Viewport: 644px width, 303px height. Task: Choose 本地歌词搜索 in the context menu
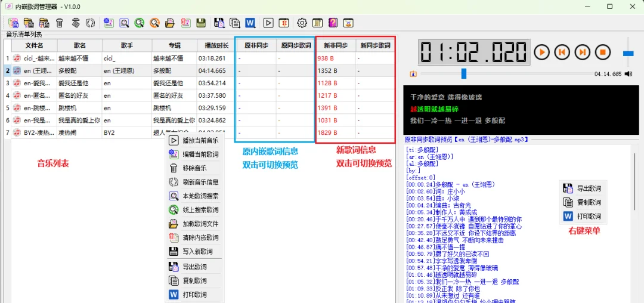click(194, 196)
